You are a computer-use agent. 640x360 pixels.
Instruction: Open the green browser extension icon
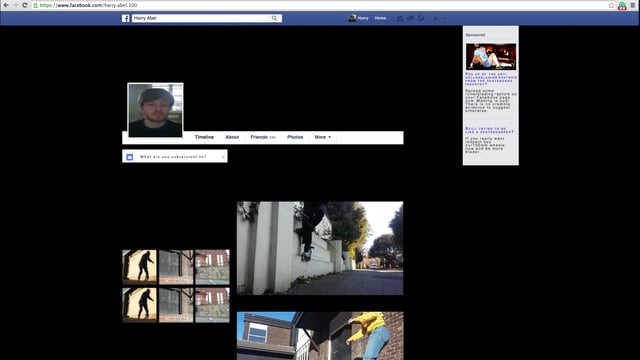tap(622, 6)
